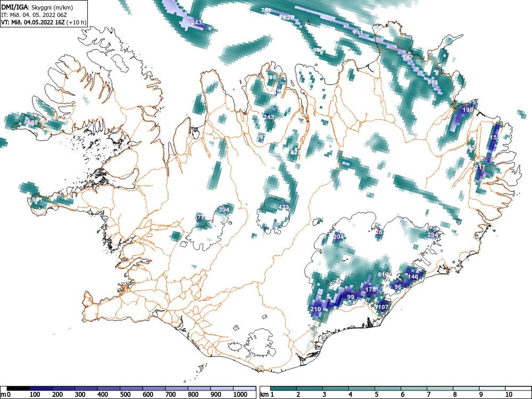The image size is (532, 399).
Task: Click the visibility value '377' on the map
Action: tap(200, 218)
